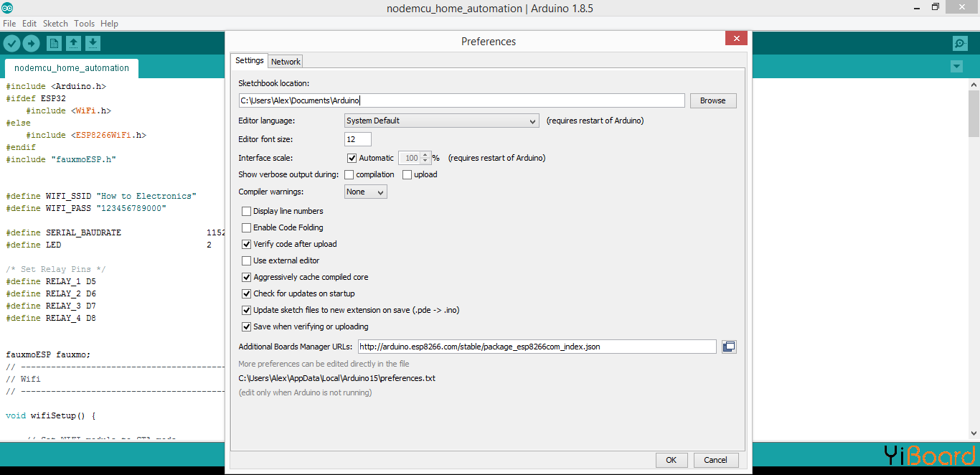The width and height of the screenshot is (980, 475).
Task: Uncheck Aggressively cache compiled core
Action: point(247,277)
